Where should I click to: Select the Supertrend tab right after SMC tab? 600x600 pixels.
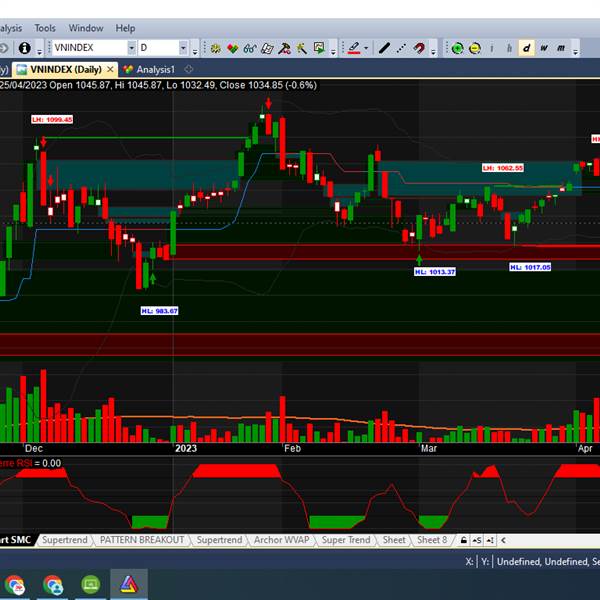tap(65, 540)
